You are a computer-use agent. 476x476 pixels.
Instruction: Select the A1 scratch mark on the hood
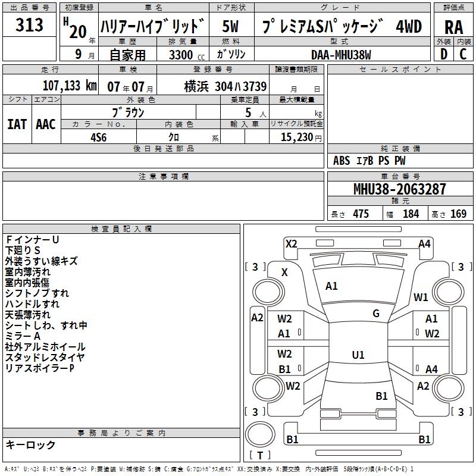(331, 286)
